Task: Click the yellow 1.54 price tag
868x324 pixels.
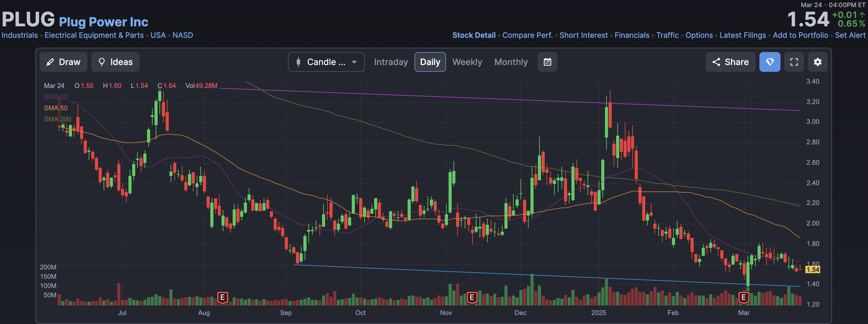Action: click(812, 269)
